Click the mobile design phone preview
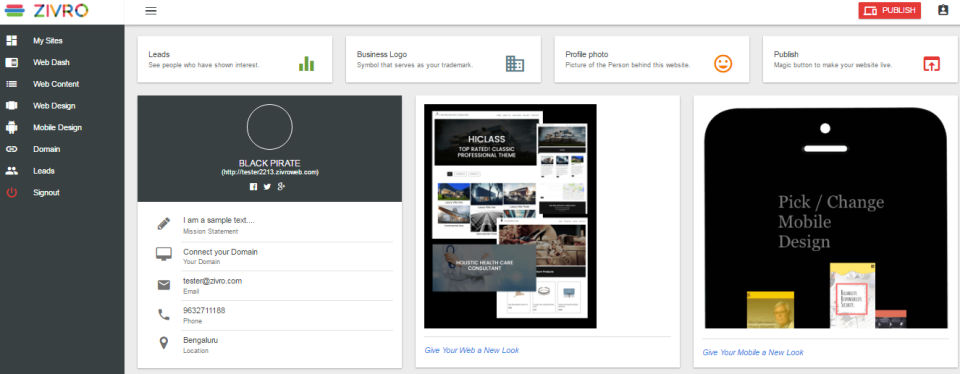960x374 pixels. click(825, 218)
